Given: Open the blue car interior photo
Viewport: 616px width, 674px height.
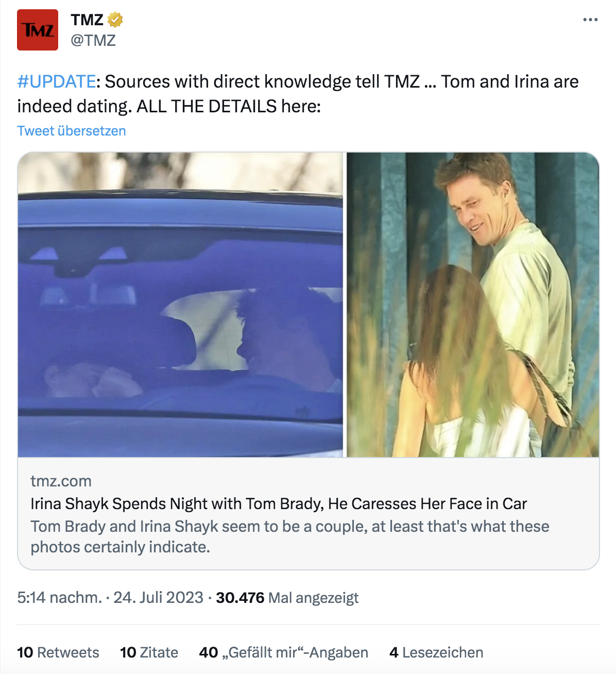Looking at the screenshot, I should [x=180, y=304].
